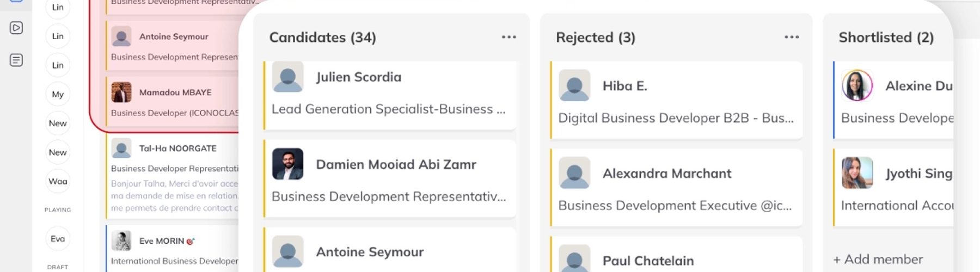980x272 pixels.
Task: Open the Rejected column three-dot menu
Action: point(792,37)
